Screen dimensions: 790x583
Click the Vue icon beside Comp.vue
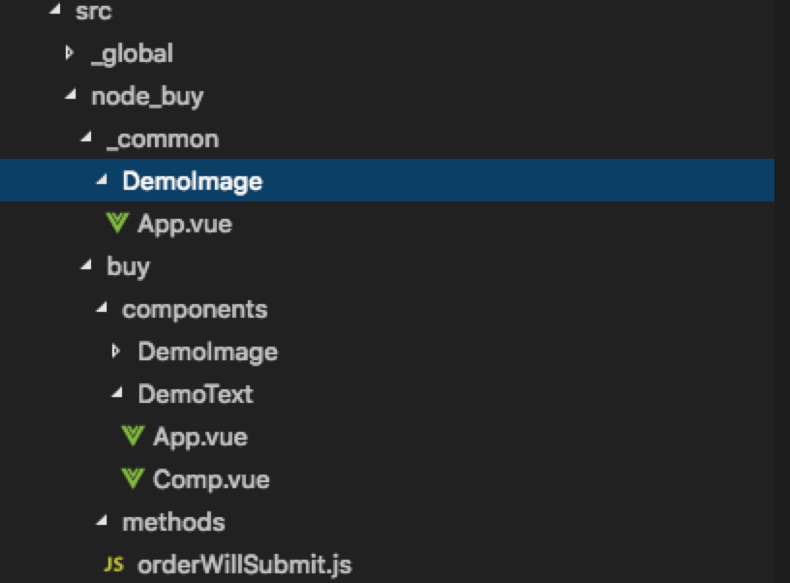(133, 479)
